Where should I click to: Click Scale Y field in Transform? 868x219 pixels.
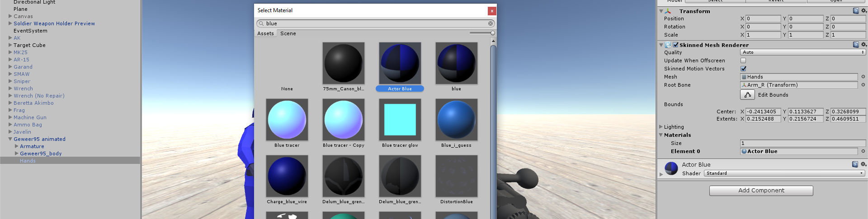pos(806,35)
